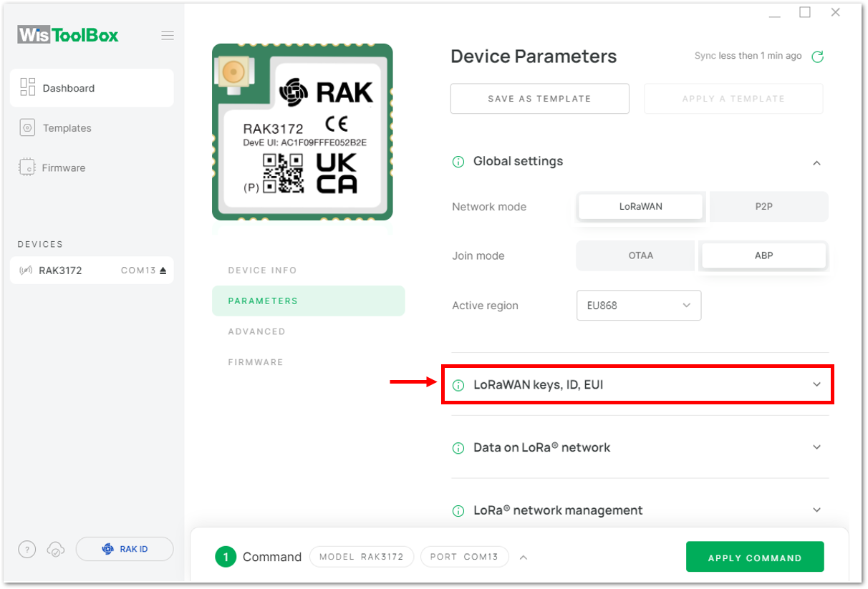Click the sync status text
The image size is (868, 589).
(748, 56)
